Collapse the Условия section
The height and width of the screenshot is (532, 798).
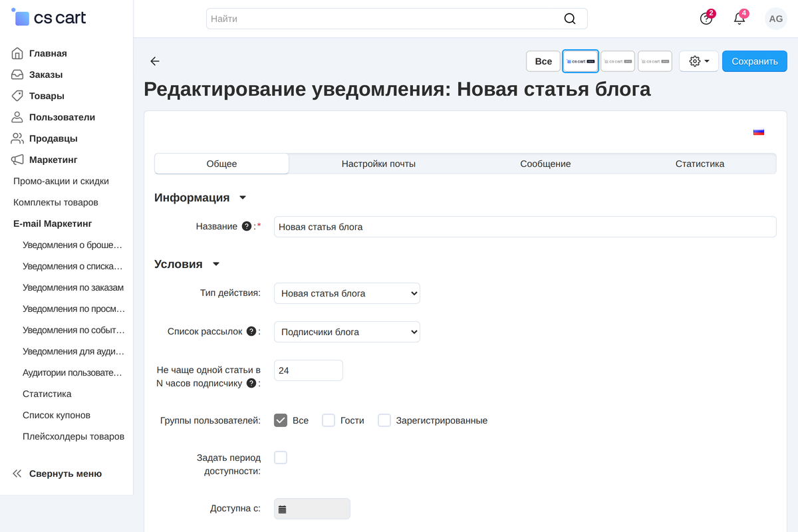[187, 264]
